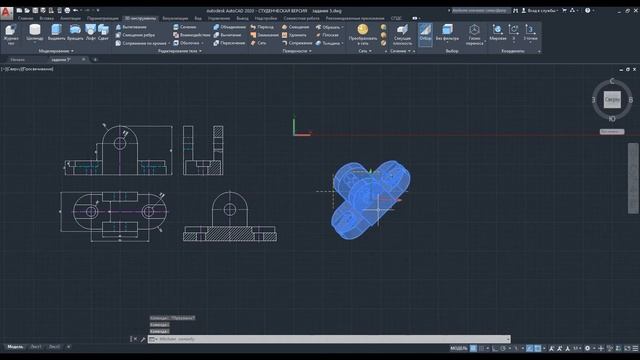The height and width of the screenshot is (360, 640).
Task: Click the Объединение (Union) tool
Action: click(x=229, y=27)
